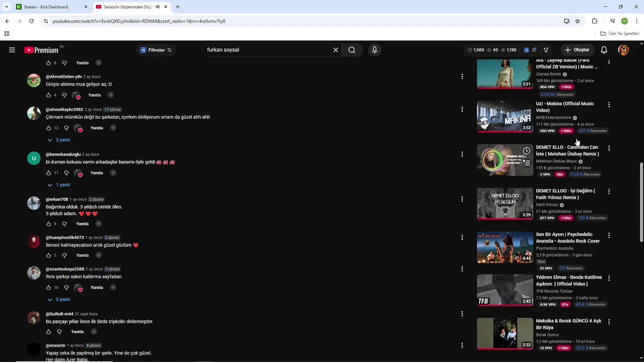Viewport: 644px width, 362px height.
Task: Click the vidIQ icon beside AhmetDelen-y8v's Yanıtla
Action: (111, 95)
